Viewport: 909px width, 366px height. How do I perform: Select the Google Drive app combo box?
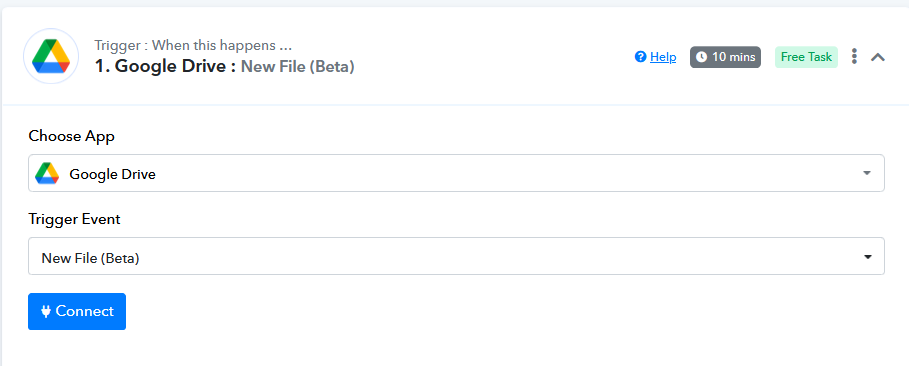click(x=456, y=173)
